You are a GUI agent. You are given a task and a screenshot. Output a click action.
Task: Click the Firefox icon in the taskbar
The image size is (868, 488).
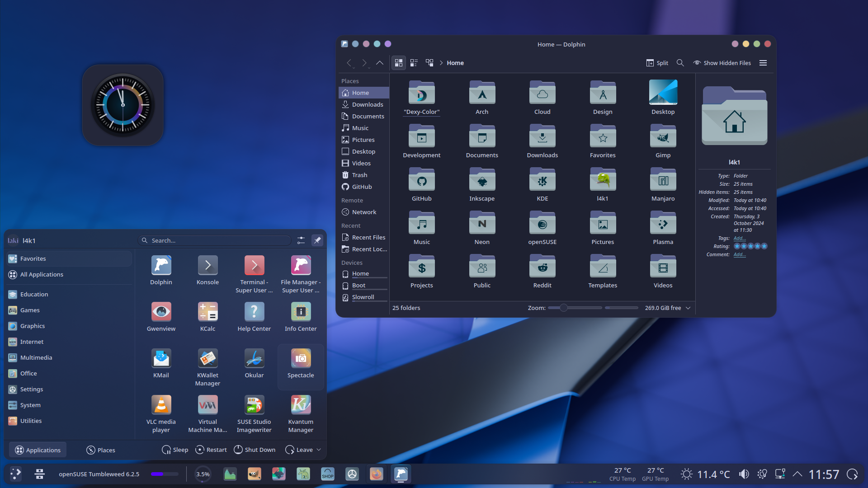pyautogui.click(x=376, y=474)
